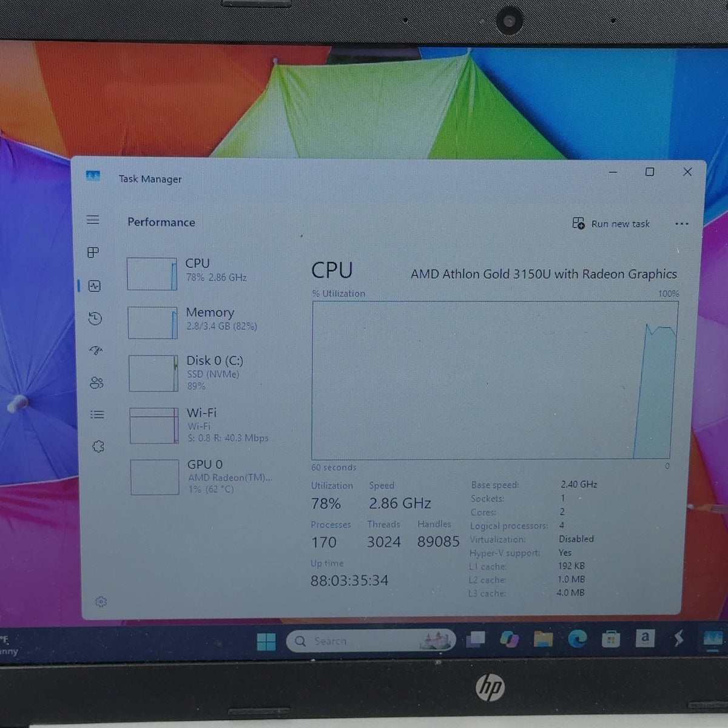Click the processes count 170

click(x=324, y=542)
